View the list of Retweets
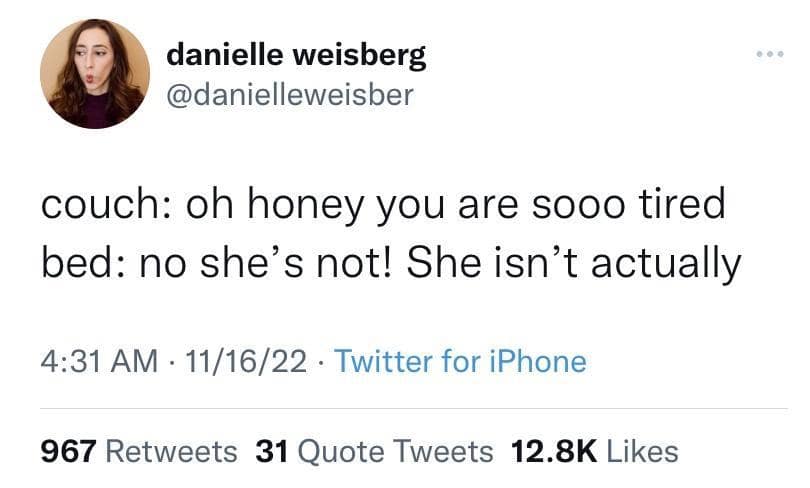The height and width of the screenshot is (488, 810). [171, 451]
